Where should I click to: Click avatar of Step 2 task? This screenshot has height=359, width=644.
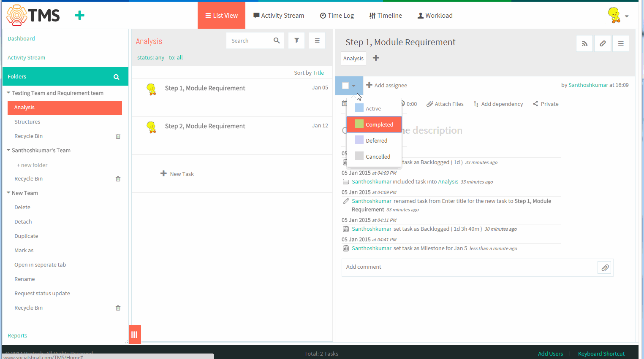click(x=151, y=127)
